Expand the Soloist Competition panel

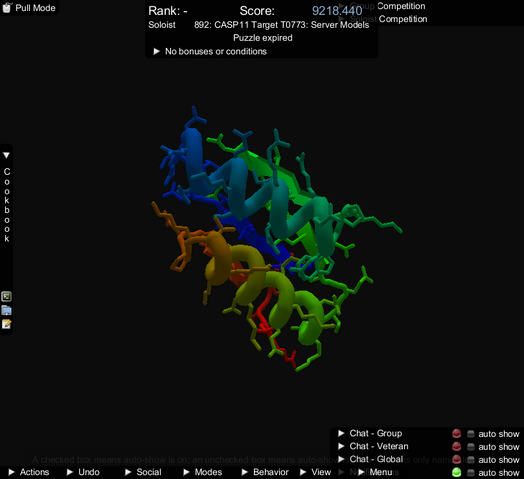pos(342,19)
